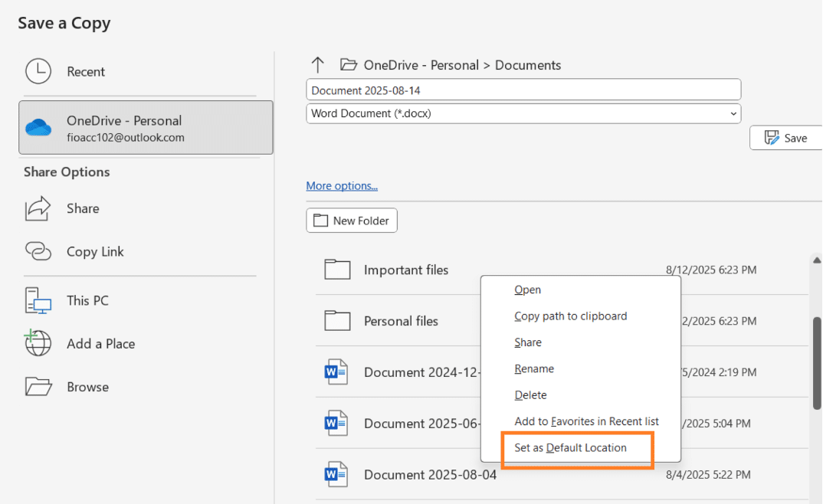Open the file type dropdown

(x=523, y=113)
